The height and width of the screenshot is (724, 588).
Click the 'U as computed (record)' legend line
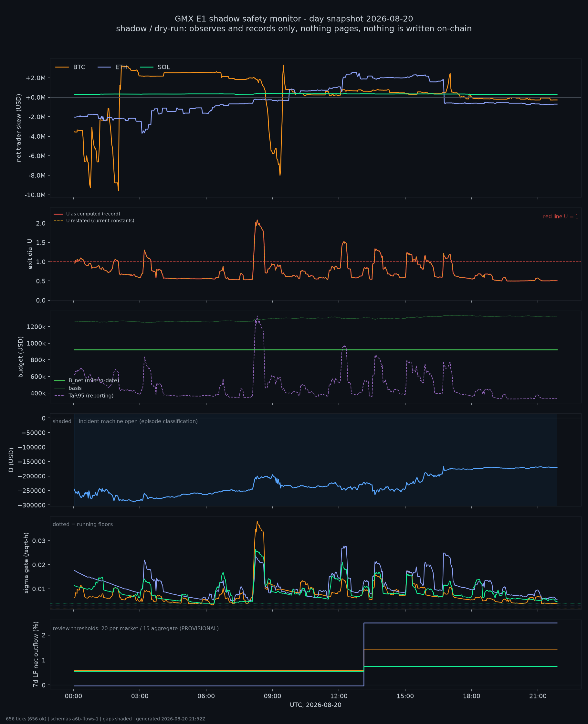(58, 214)
